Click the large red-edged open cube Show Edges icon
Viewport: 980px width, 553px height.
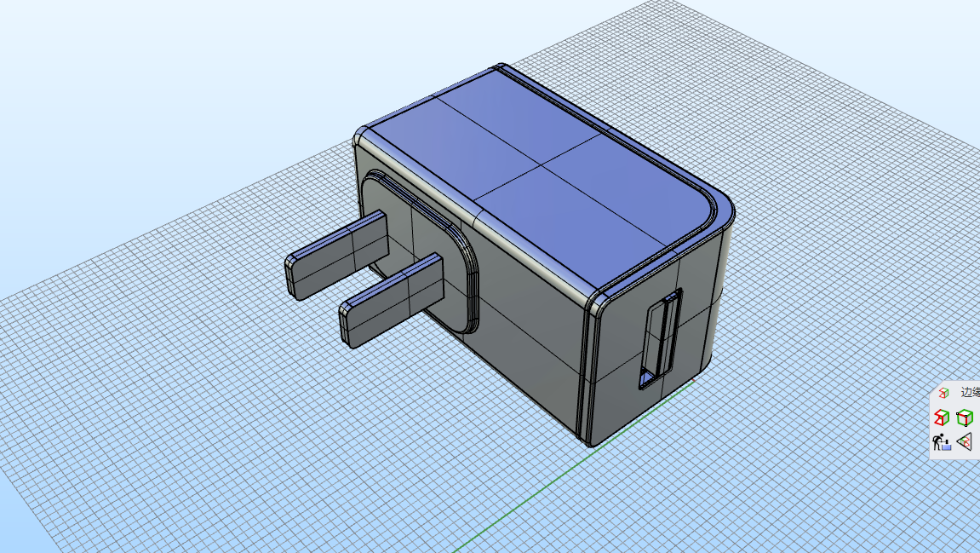pos(941,418)
